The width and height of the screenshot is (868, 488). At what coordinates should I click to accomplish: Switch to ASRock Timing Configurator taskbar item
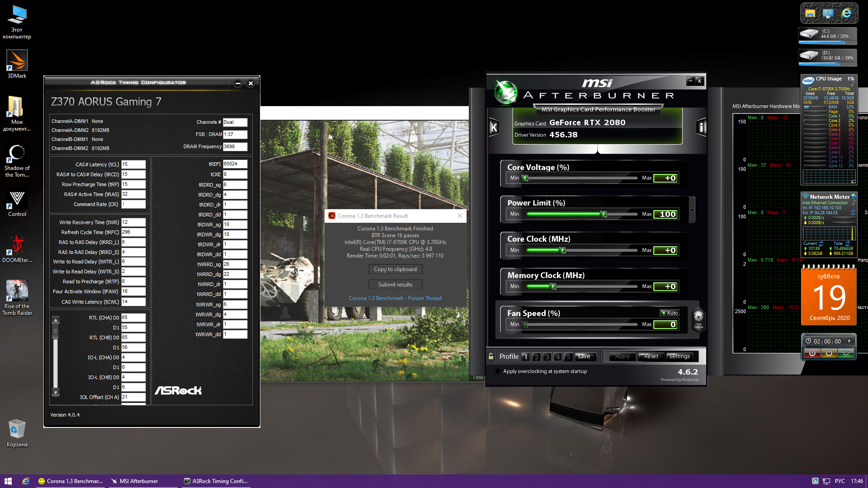click(216, 481)
